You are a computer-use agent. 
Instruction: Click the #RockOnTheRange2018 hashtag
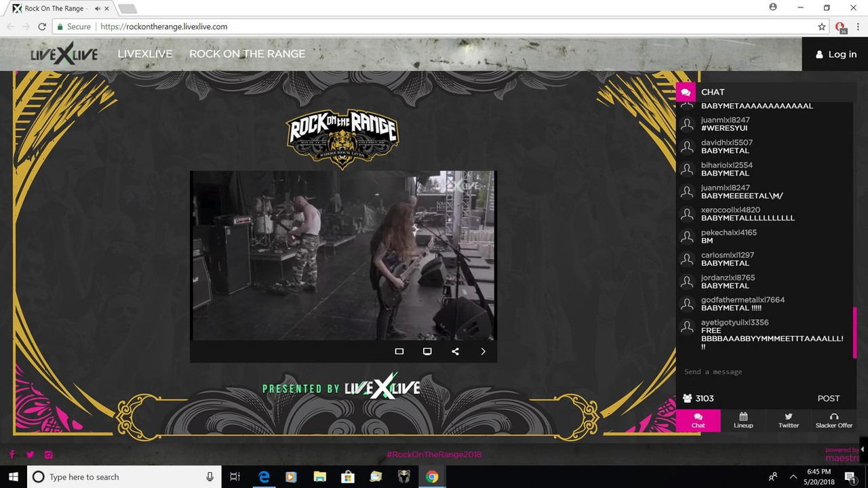pos(434,455)
